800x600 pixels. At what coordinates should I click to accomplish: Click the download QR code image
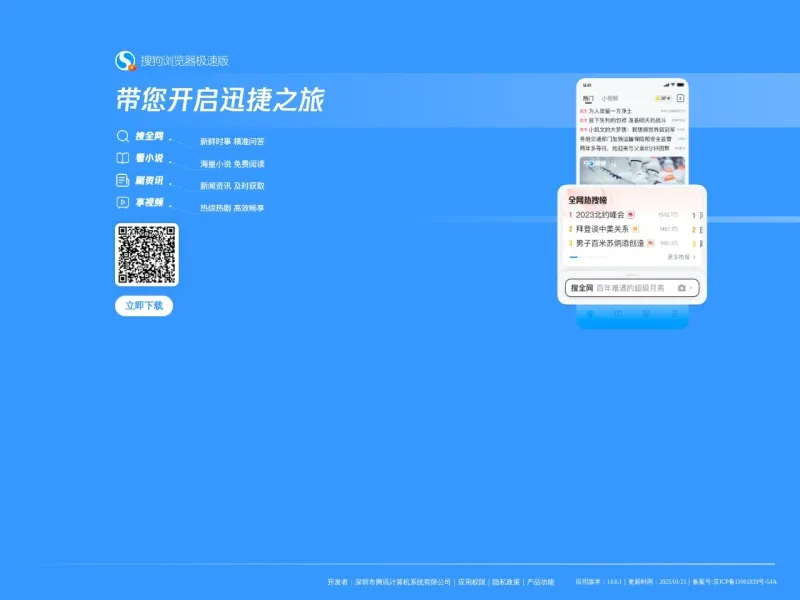pyautogui.click(x=147, y=255)
